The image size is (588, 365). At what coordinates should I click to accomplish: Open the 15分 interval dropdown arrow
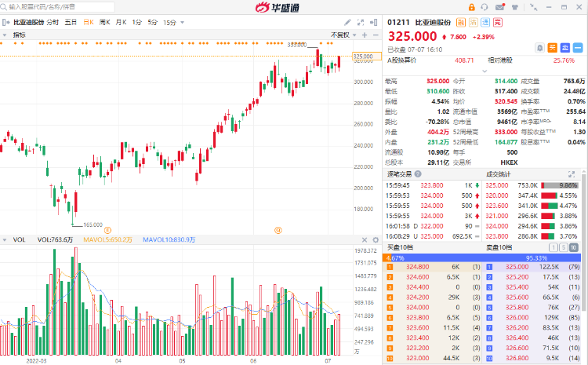point(182,23)
